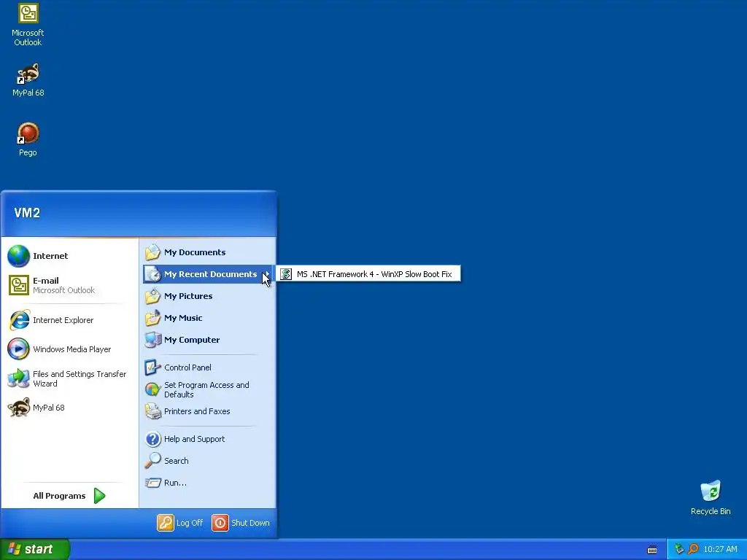The height and width of the screenshot is (560, 747).
Task: Open the MyPal 68 desktop shortcut
Action: click(28, 80)
